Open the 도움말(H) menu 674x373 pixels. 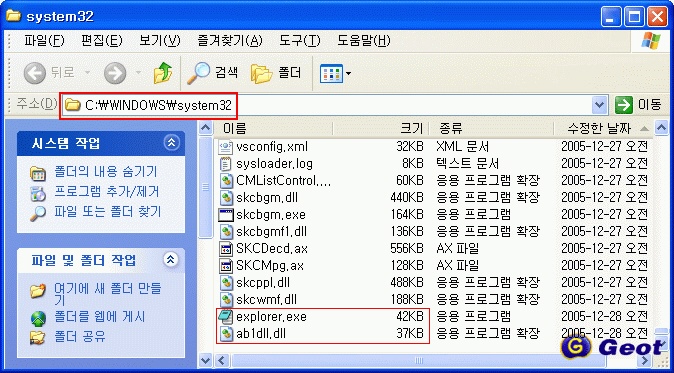click(364, 41)
